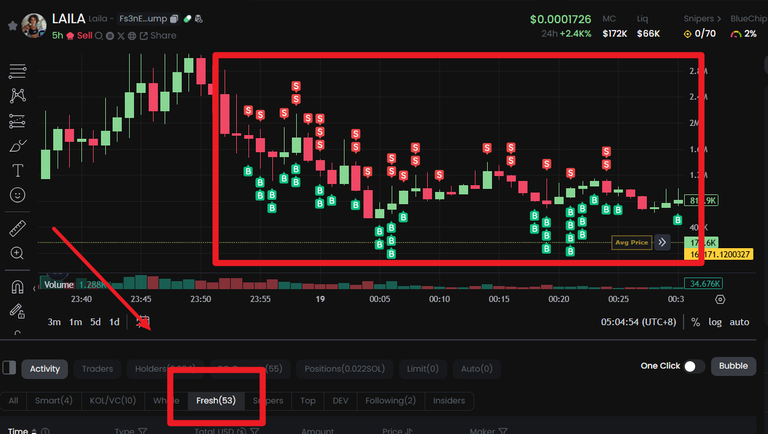Open the Type column filter

tap(142, 431)
